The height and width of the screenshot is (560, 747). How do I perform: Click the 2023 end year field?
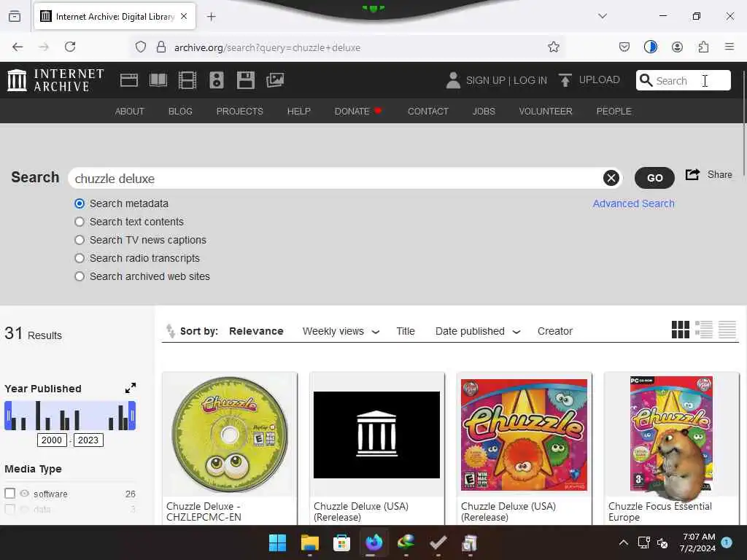88,440
